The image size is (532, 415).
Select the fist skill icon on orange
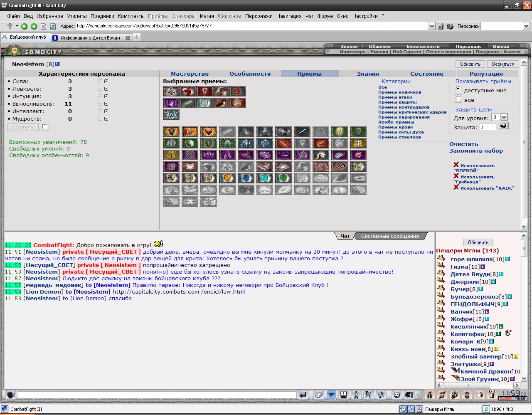pyautogui.click(x=190, y=132)
